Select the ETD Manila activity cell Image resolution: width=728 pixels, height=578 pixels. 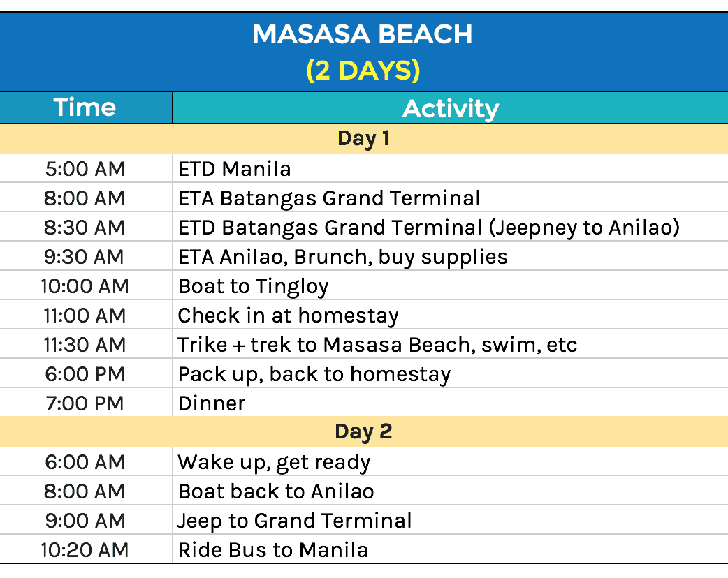(234, 169)
